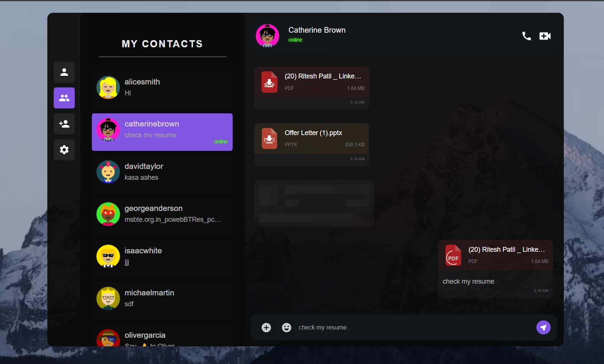The image size is (604, 364).
Task: Open the sent Ritesh Patil PDF attachment
Action: [453, 255]
